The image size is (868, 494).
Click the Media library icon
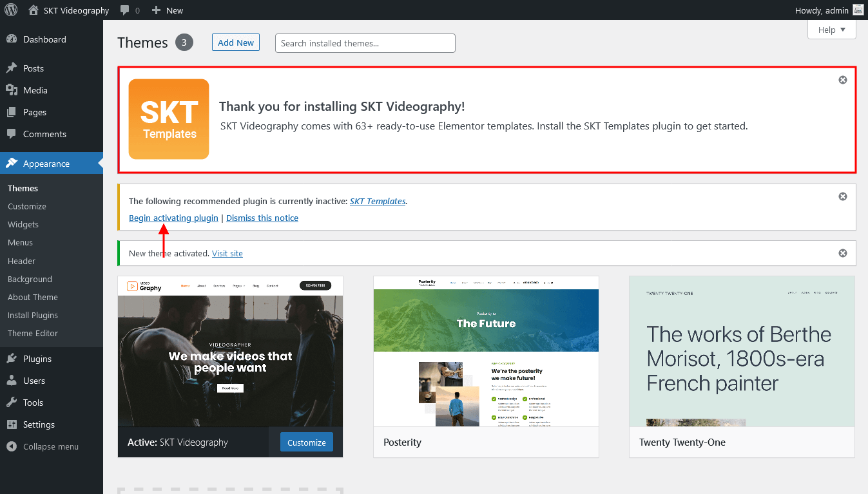pyautogui.click(x=12, y=90)
